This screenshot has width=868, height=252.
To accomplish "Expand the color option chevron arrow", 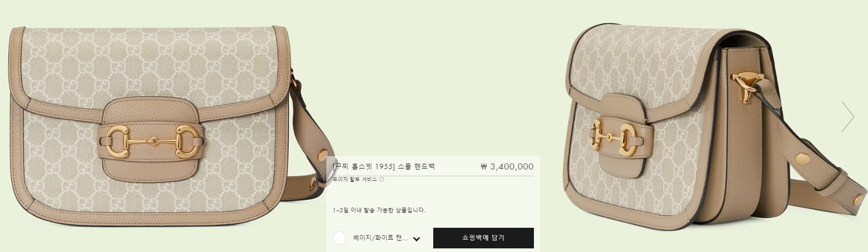I will point(417,239).
